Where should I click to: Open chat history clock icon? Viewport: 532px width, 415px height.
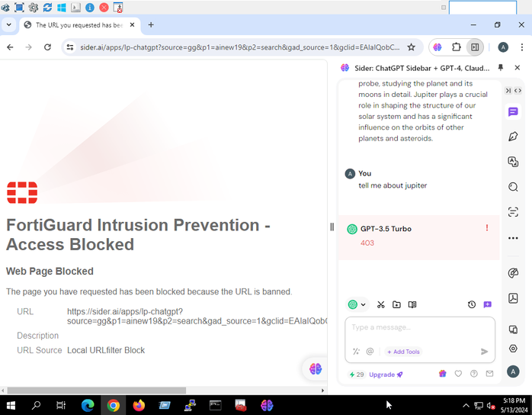(x=472, y=304)
